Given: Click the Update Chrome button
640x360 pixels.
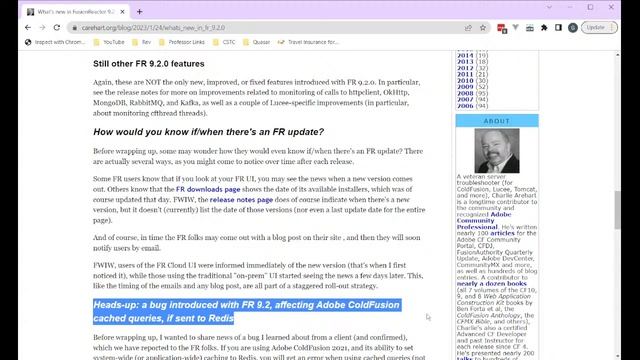Looking at the screenshot, I should click(x=599, y=27).
